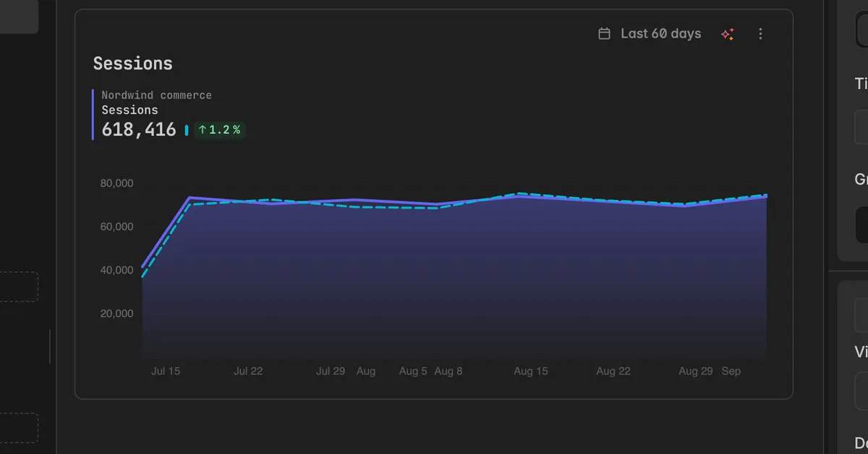Click the cyan comparison indicator bar
Viewport: 868px width, 454px height.
187,130
